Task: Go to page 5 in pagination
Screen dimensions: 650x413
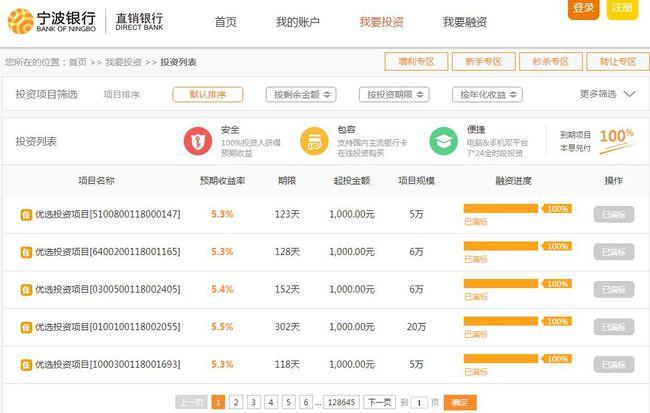Action: coord(289,402)
